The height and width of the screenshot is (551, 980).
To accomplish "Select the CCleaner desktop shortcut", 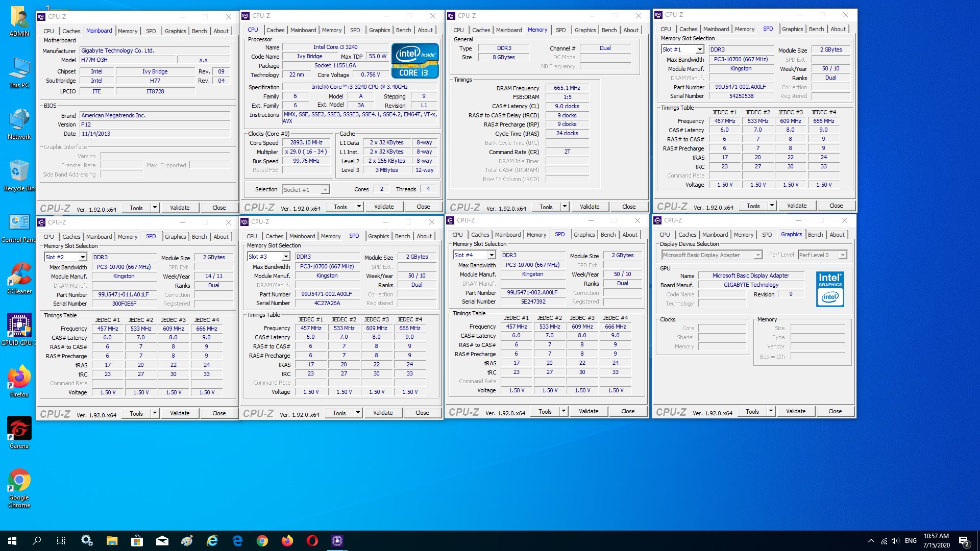I will [19, 279].
